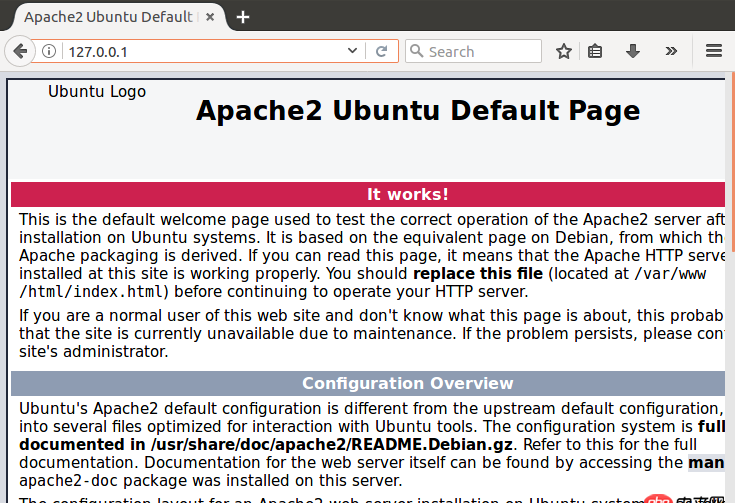Open a new tab with plus button
Viewport: 735px width, 503px height.
243,17
